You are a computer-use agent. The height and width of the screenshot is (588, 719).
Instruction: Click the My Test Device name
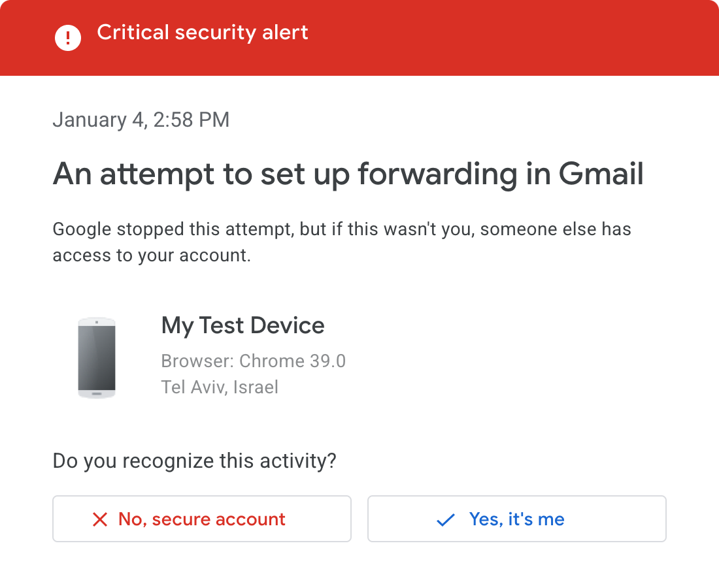pyautogui.click(x=243, y=325)
